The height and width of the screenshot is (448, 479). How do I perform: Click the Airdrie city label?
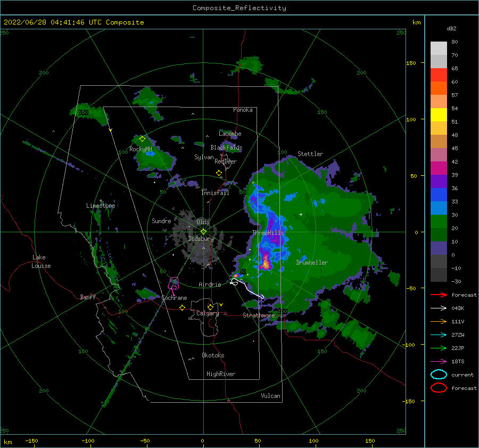[210, 284]
